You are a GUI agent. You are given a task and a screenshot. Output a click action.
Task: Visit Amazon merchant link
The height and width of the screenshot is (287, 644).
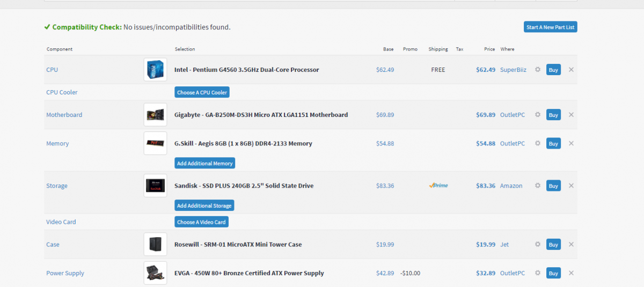[511, 186]
